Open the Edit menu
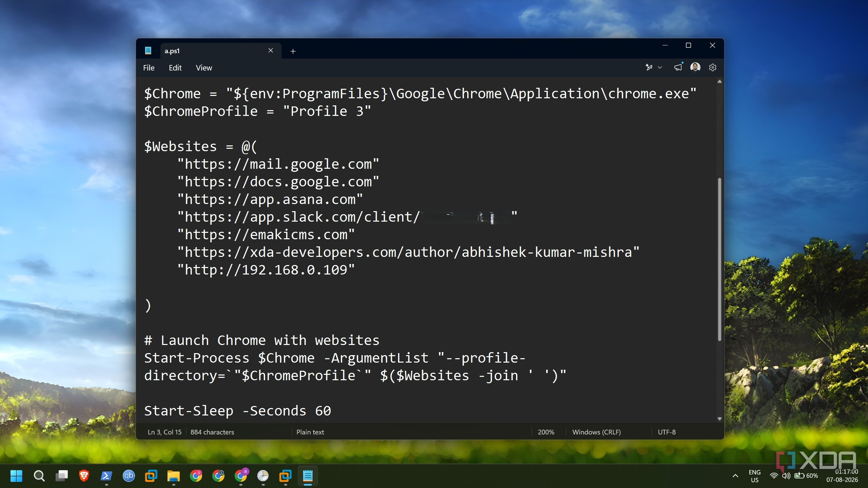Viewport: 868px width, 488px height. [175, 68]
